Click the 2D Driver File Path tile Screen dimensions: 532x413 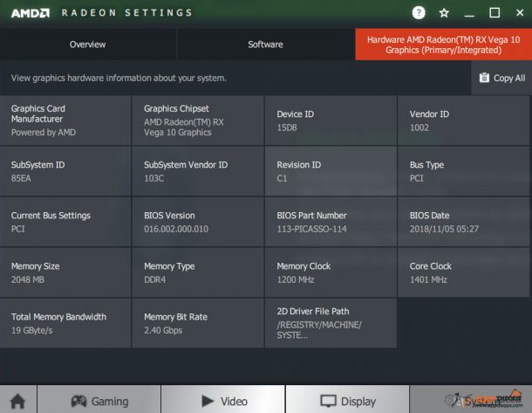331,323
